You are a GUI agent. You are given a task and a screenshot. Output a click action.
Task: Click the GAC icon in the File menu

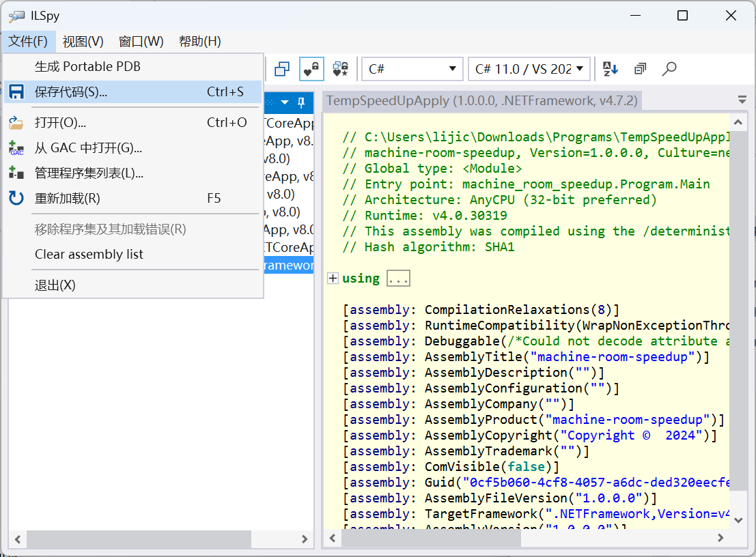tap(16, 148)
